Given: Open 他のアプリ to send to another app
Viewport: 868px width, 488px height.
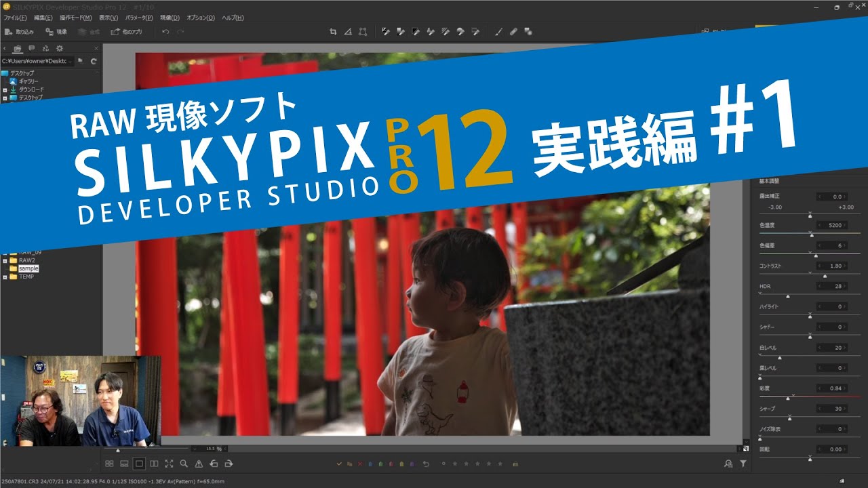Looking at the screenshot, I should [127, 32].
